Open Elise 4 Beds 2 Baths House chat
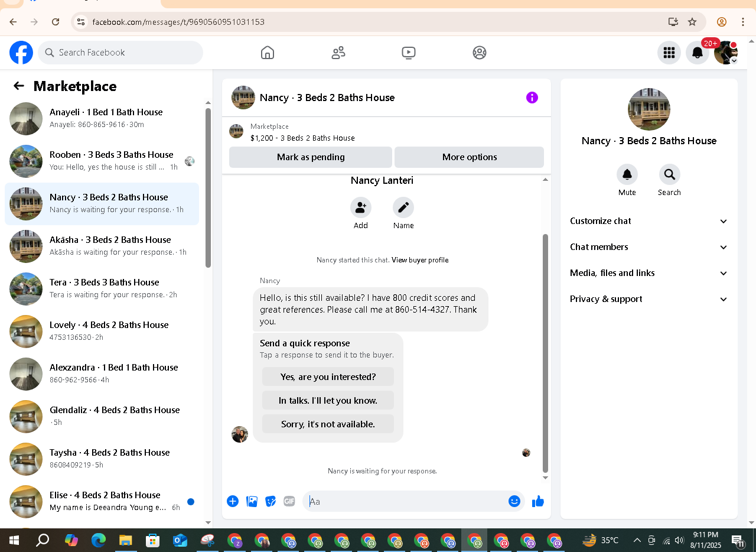Screen dimensions: 756x552 pyautogui.click(x=102, y=502)
